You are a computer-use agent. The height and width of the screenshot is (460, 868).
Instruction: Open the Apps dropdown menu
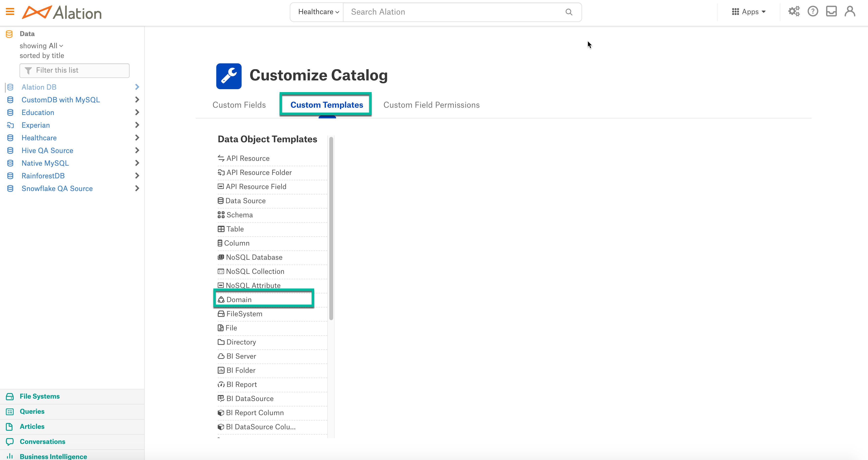pyautogui.click(x=749, y=12)
